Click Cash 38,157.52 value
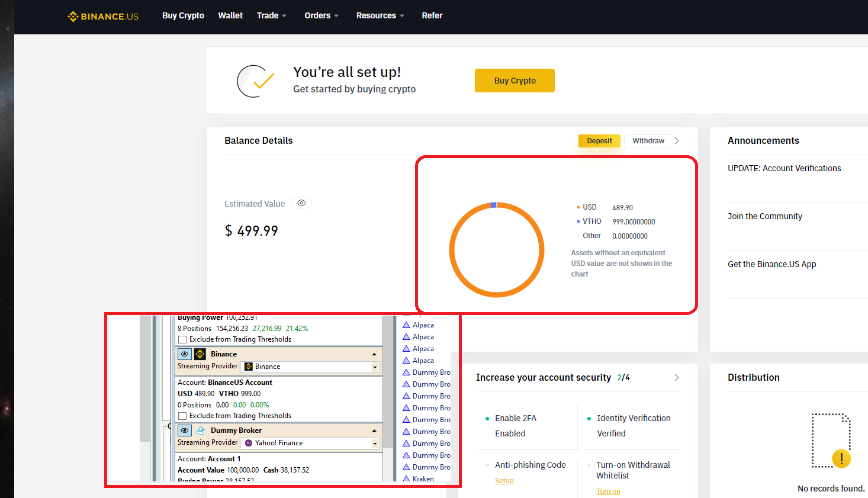The image size is (868, 498). point(286,470)
